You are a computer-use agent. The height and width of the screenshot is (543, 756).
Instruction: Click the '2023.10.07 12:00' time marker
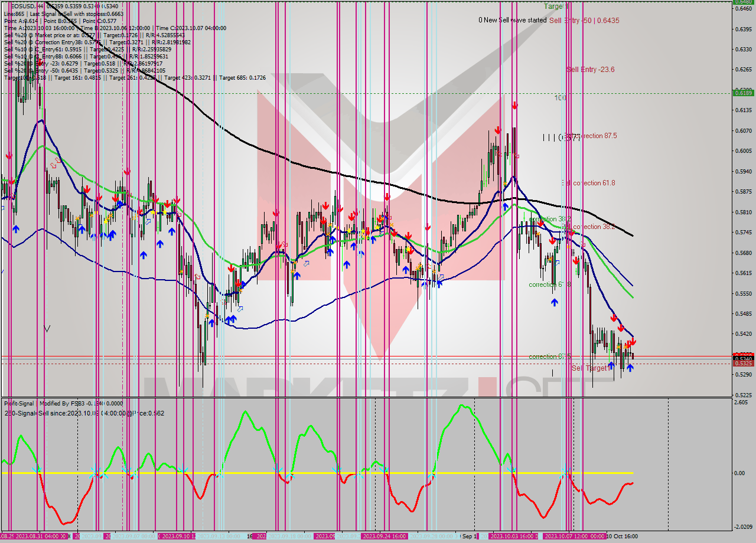click(x=567, y=536)
